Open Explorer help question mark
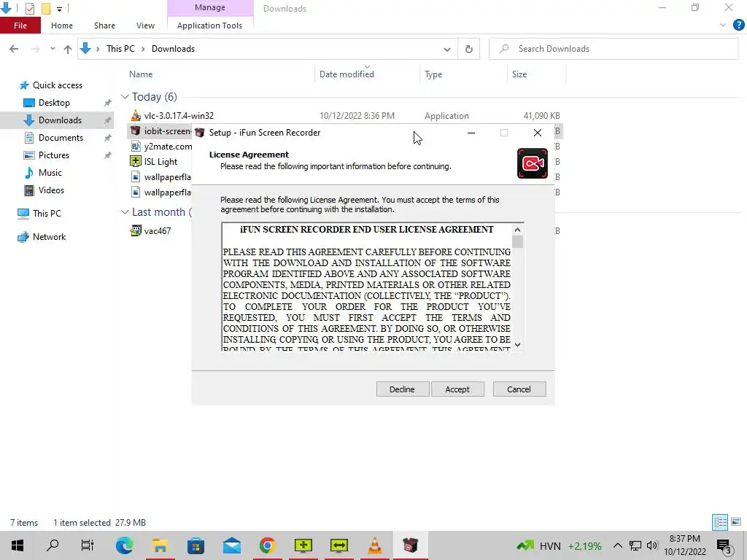 738,26
